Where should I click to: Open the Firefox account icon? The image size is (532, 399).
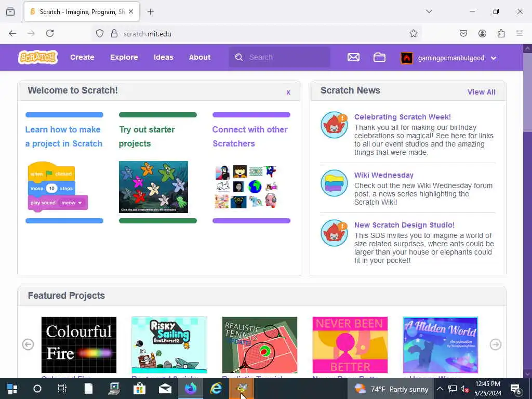(x=482, y=33)
